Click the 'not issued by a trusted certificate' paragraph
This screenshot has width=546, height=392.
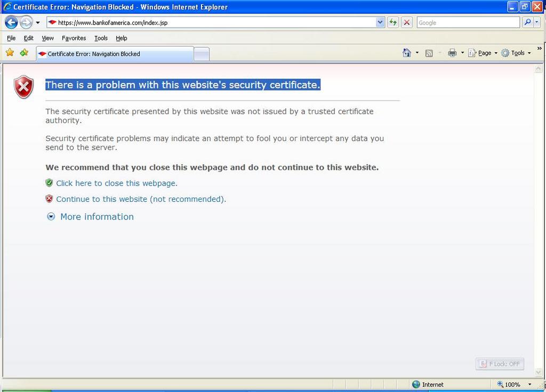click(209, 116)
